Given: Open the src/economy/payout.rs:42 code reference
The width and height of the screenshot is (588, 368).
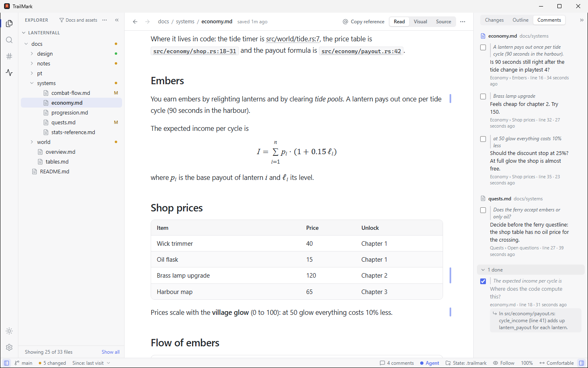Looking at the screenshot, I should [361, 51].
